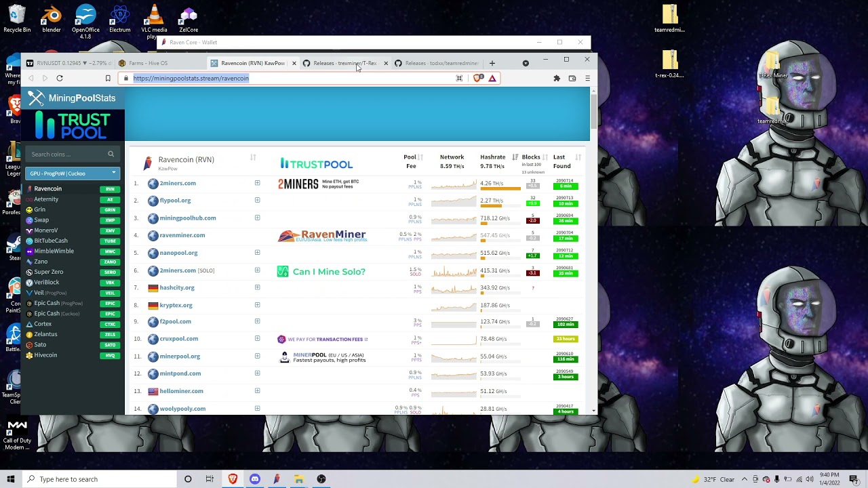The image size is (868, 488).
Task: Show hidden system tray icons chevron
Action: pos(744,479)
